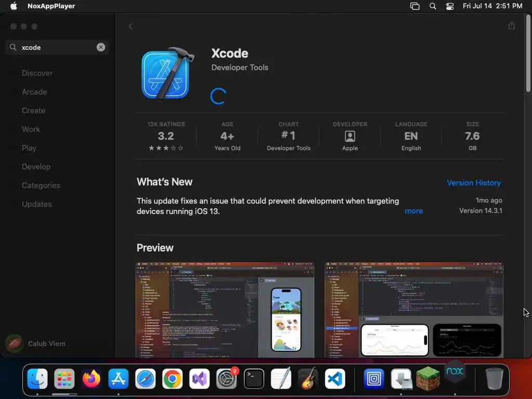The height and width of the screenshot is (399, 532).
Task: Click the 3.2 star rating
Action: [x=166, y=136]
